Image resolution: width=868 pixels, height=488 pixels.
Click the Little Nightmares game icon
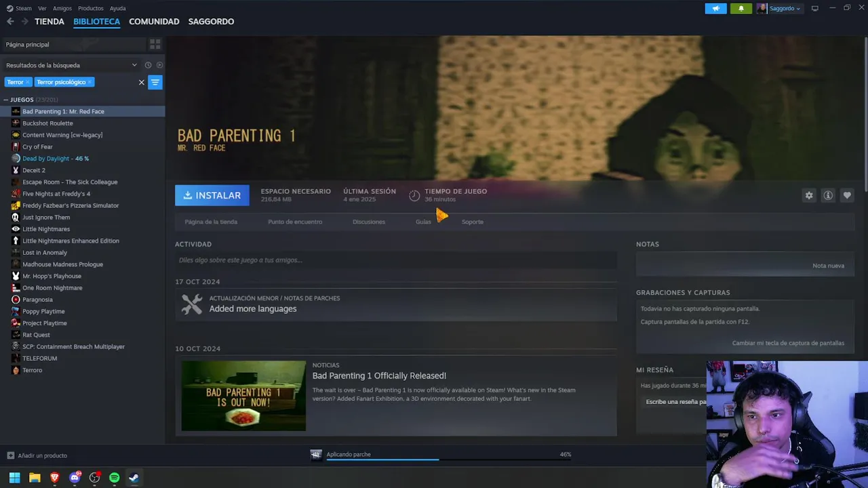(16, 229)
